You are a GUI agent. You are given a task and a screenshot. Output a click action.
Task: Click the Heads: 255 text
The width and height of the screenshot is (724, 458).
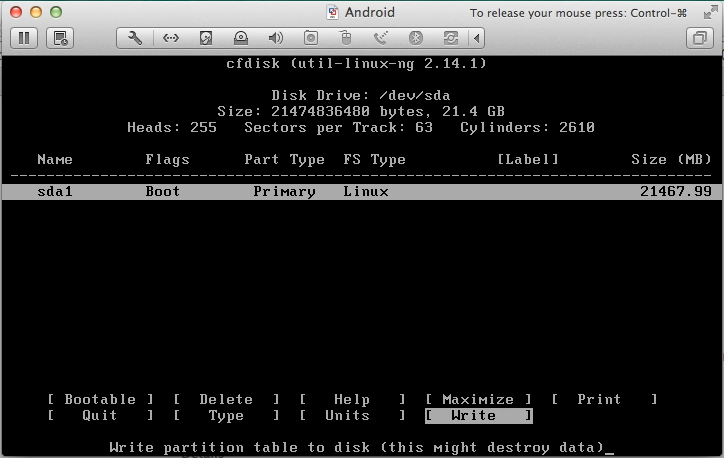tap(172, 127)
